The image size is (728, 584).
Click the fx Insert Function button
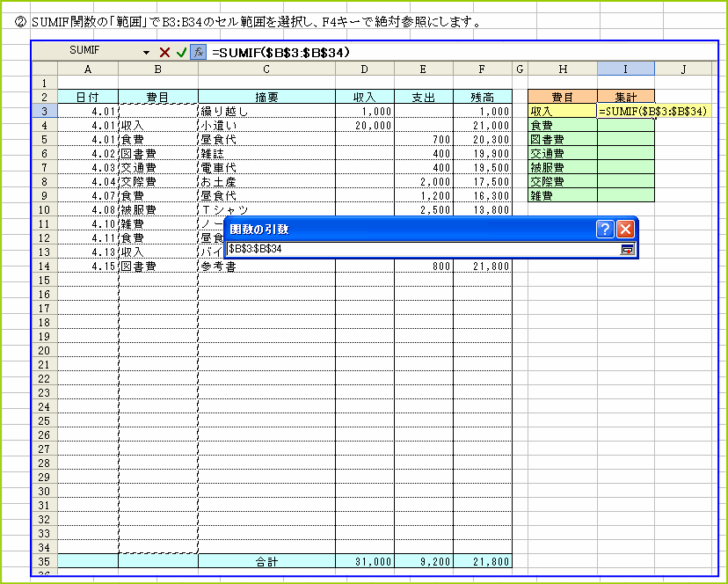click(x=198, y=53)
